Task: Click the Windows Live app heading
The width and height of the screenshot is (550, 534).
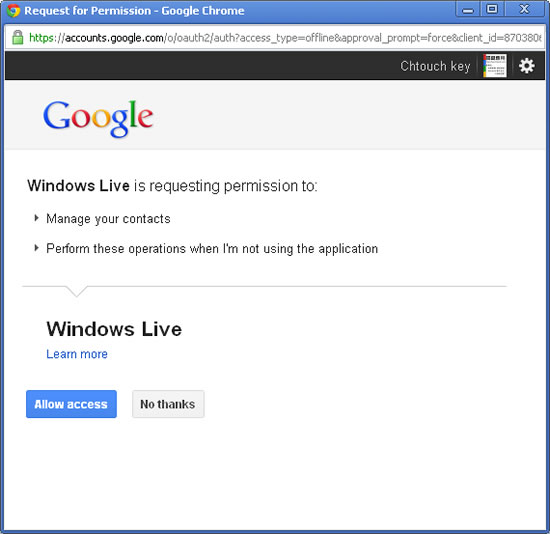Action: point(114,329)
